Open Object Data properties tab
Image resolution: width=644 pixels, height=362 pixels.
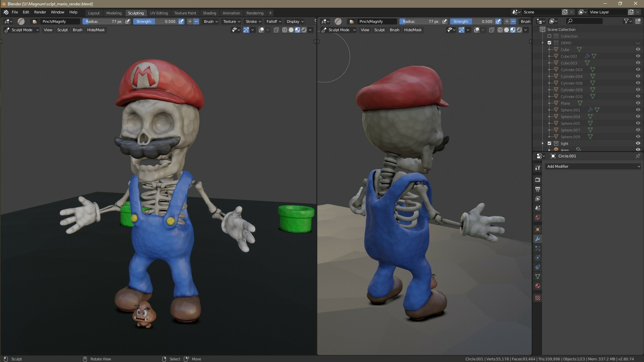point(537,276)
